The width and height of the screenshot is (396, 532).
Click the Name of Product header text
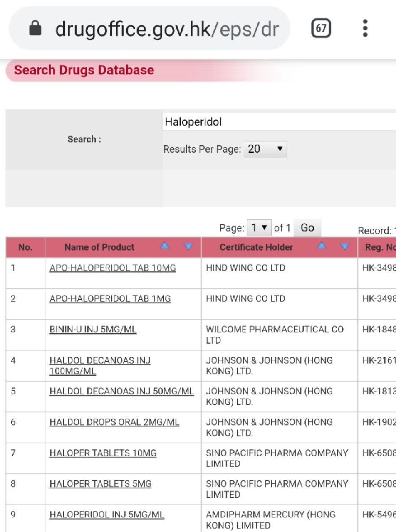coord(99,247)
